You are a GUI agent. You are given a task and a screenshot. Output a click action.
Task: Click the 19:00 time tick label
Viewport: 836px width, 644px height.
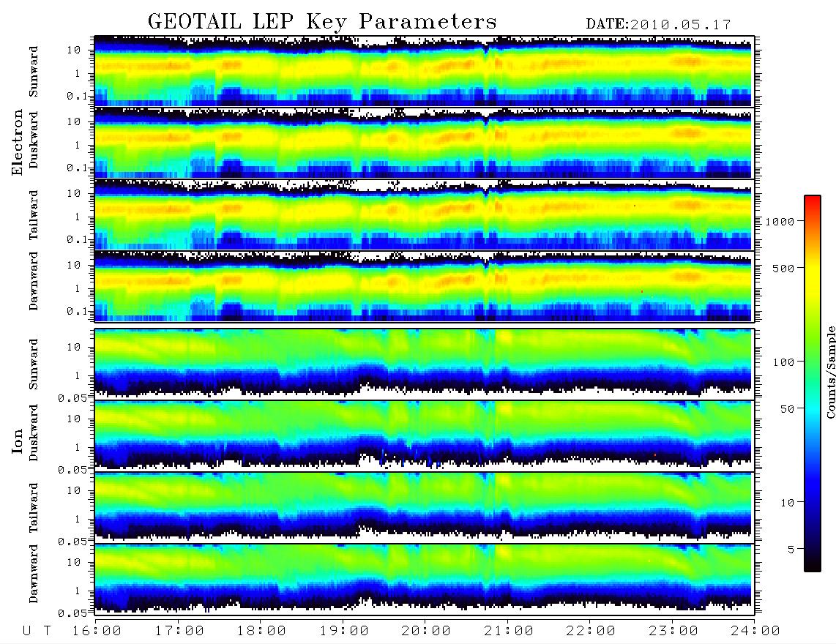(344, 631)
